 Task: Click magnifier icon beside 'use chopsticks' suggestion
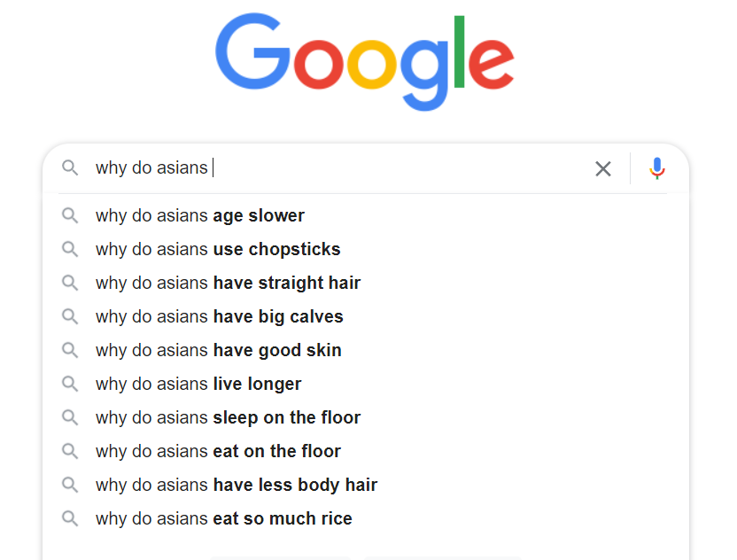[70, 249]
